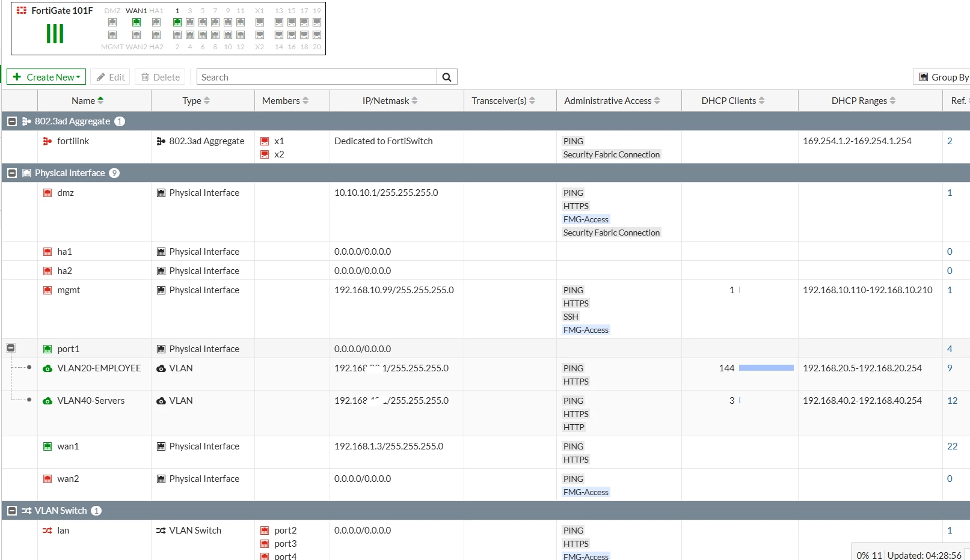Viewport: 970px width, 560px height.
Task: Click the 192.168.1.3/255.255.255.0 address cell
Action: 388,446
